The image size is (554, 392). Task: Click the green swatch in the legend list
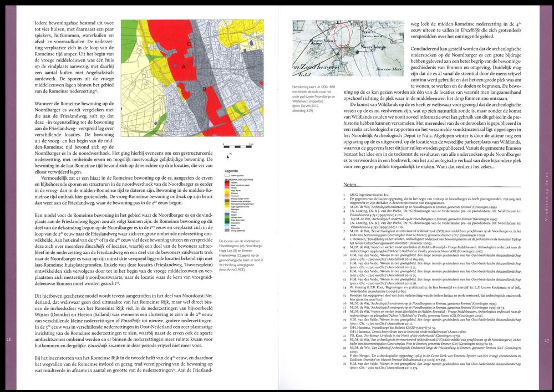tap(227, 217)
